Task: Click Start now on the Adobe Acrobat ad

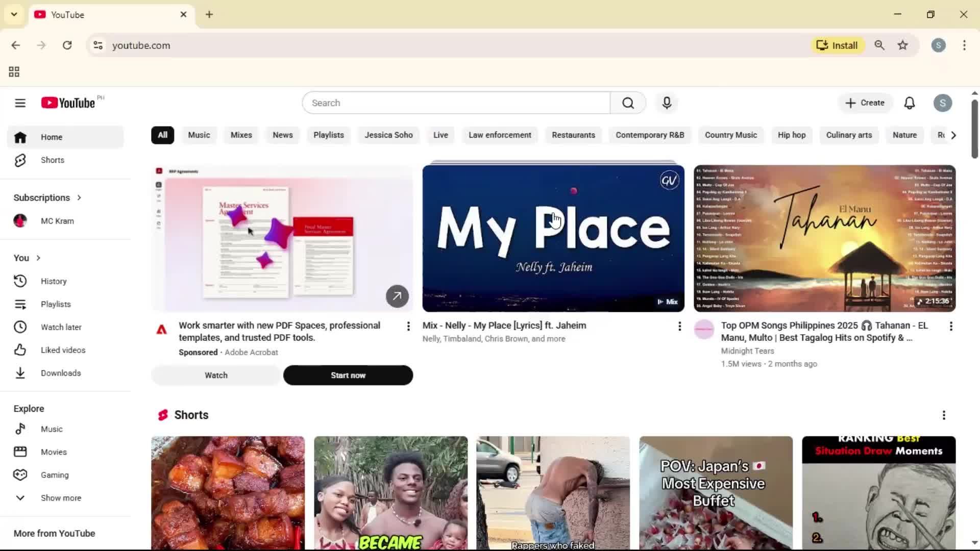Action: pyautogui.click(x=348, y=375)
